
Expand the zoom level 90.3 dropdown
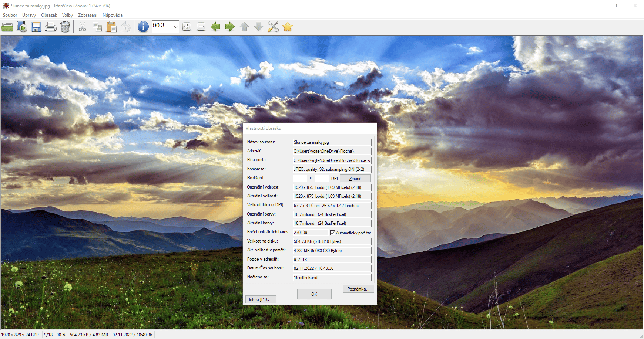[x=175, y=27]
